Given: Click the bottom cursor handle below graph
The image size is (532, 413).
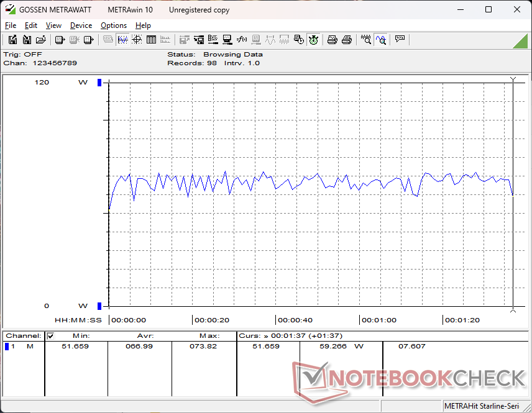Looking at the screenshot, I should (x=513, y=310).
